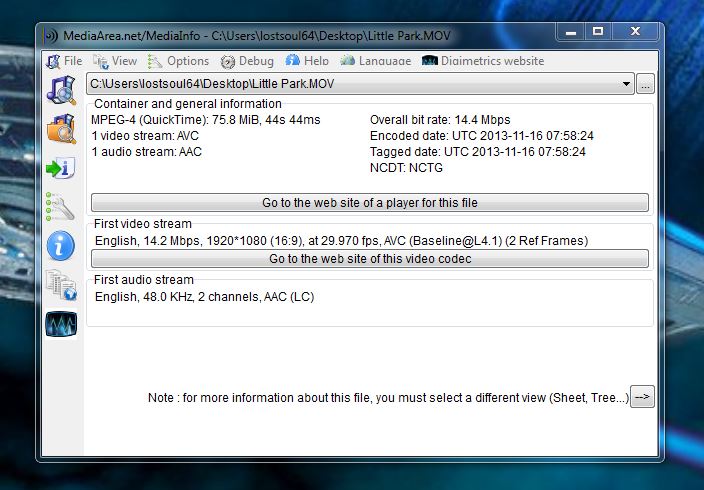704x490 pixels.
Task: Click the blue About info sidebar icon
Action: (61, 246)
